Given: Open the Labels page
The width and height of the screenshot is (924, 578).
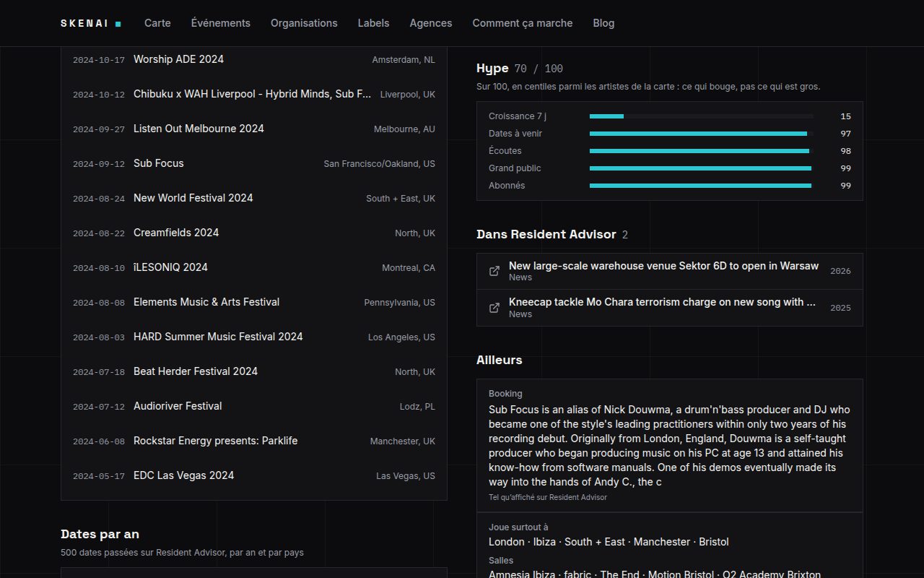Looking at the screenshot, I should tap(373, 23).
